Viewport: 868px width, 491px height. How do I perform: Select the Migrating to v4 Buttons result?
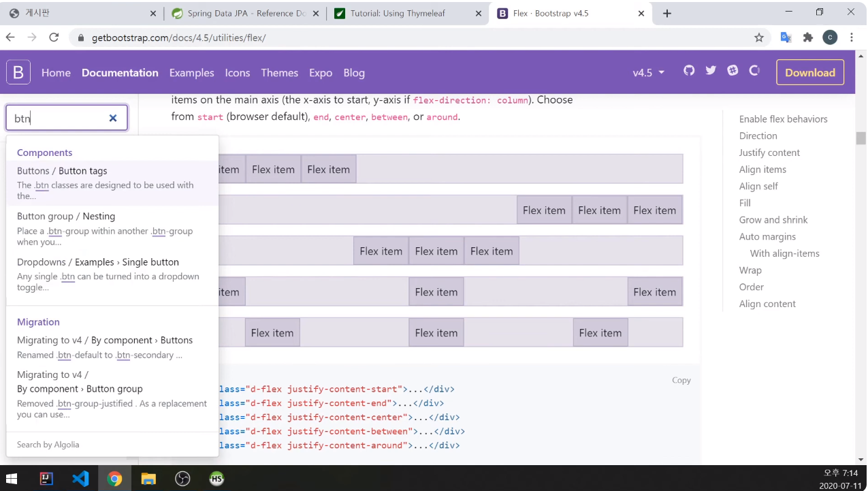pos(112,347)
